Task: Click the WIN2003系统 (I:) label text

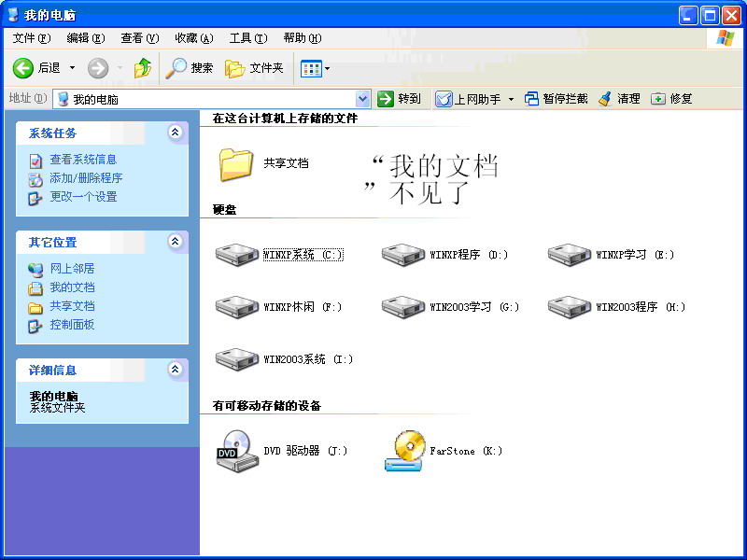Action: tap(308, 359)
